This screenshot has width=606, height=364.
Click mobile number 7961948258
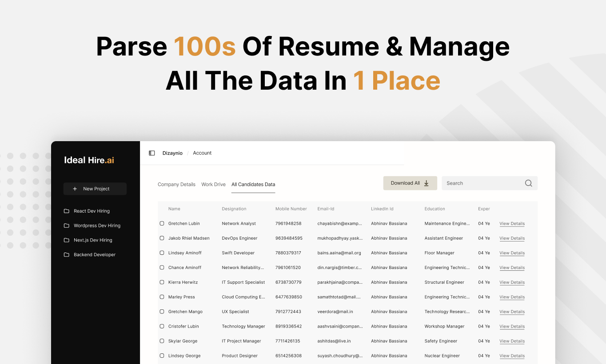[288, 224]
